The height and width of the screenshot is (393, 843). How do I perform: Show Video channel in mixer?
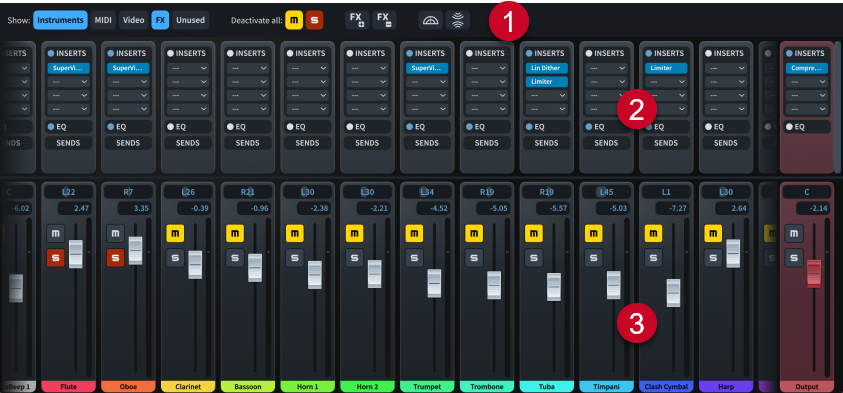coord(133,20)
